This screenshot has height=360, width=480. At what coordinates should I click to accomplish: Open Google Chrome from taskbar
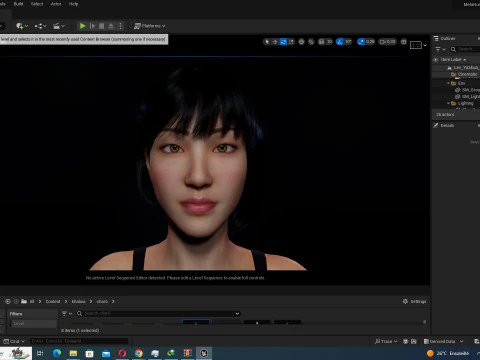pos(139,353)
